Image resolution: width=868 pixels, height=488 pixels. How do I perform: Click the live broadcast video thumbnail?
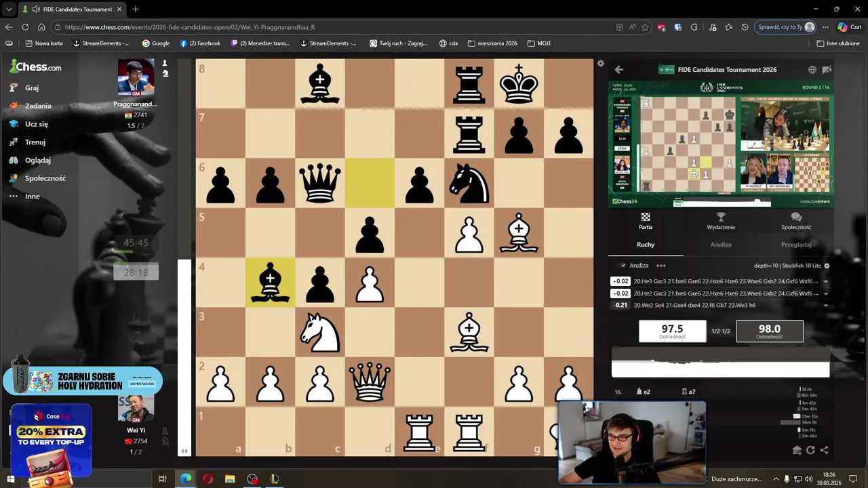click(x=720, y=144)
